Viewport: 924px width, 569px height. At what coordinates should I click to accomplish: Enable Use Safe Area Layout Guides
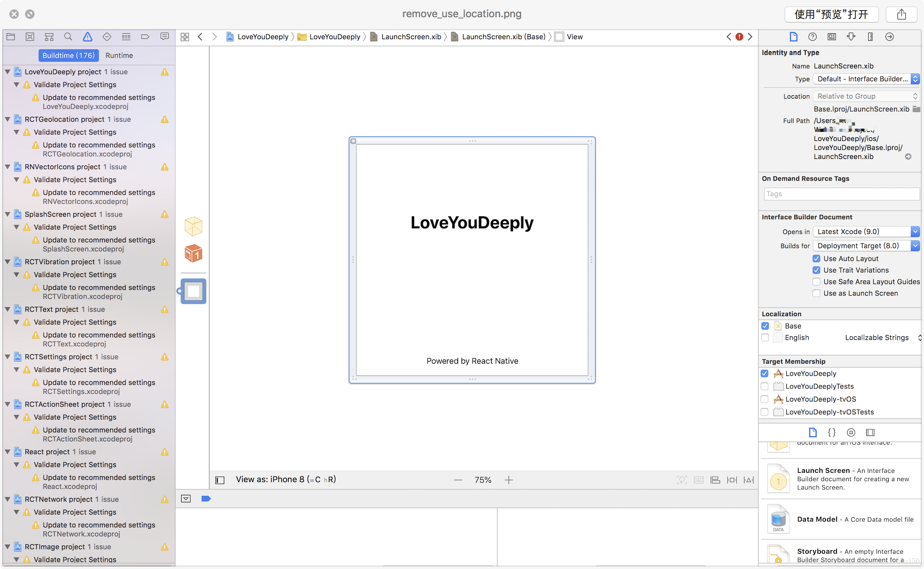tap(817, 281)
